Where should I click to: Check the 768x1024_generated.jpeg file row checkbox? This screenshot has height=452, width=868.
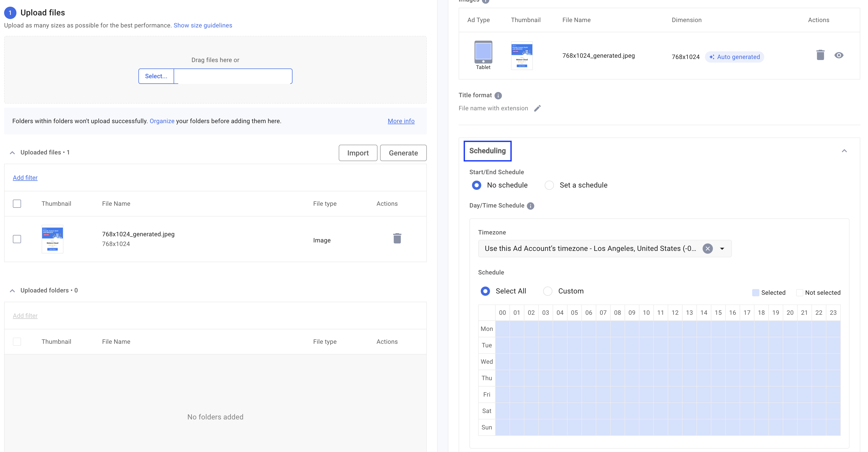(17, 239)
